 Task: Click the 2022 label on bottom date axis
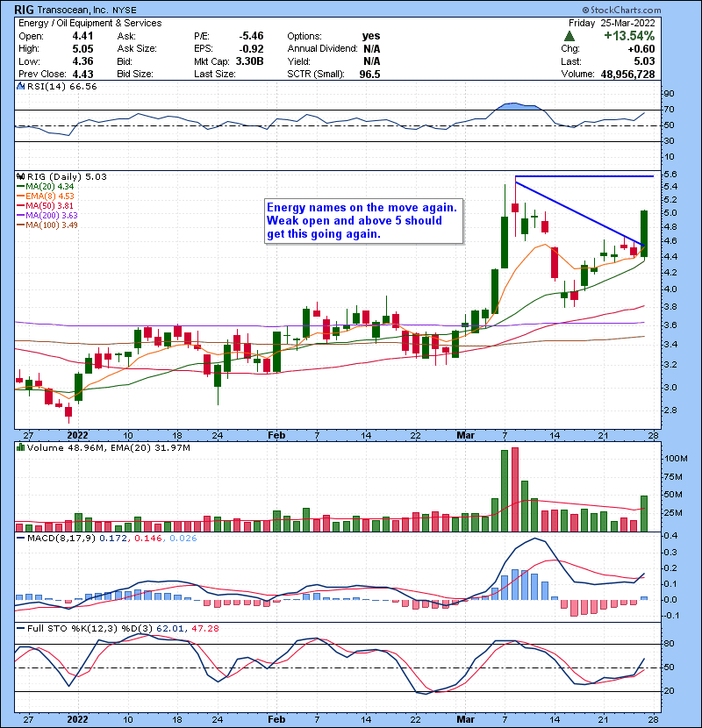[x=77, y=719]
